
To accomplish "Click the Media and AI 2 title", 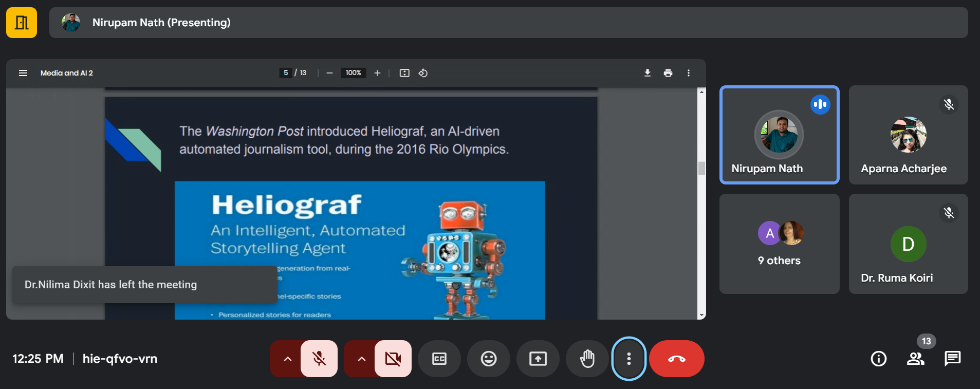I will point(67,73).
